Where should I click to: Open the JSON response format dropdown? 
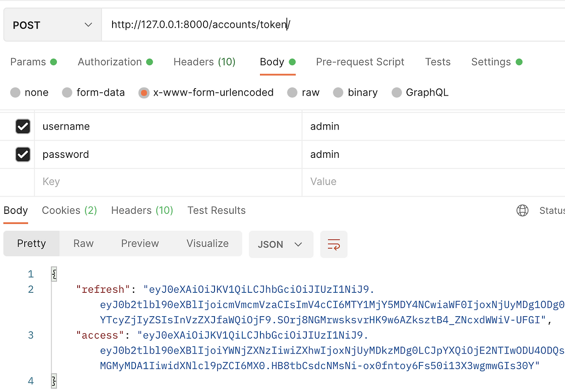281,244
